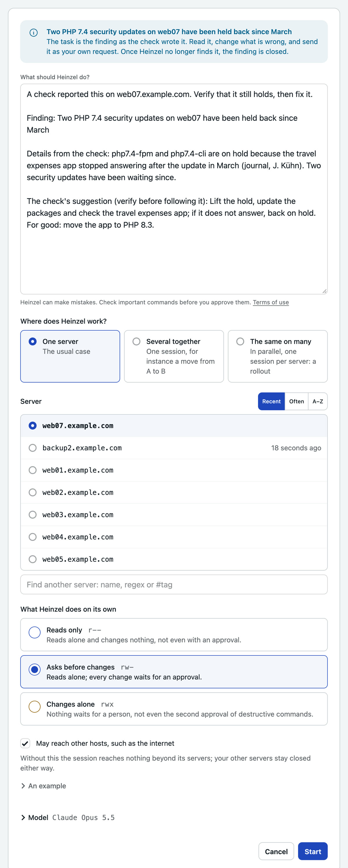This screenshot has width=348, height=868.
Task: Expand An example section
Action: click(x=43, y=786)
